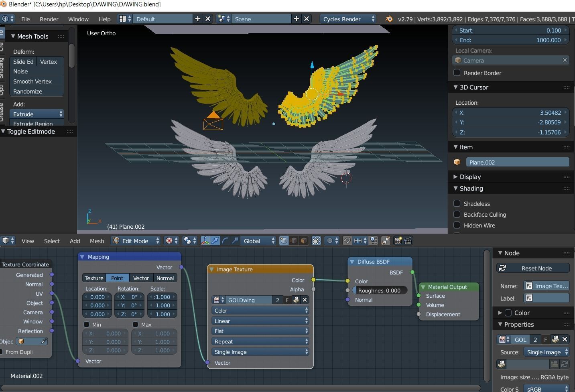Image resolution: width=575 pixels, height=392 pixels.
Task: Toggle the 3D manipulator widget icon
Action: [205, 241]
